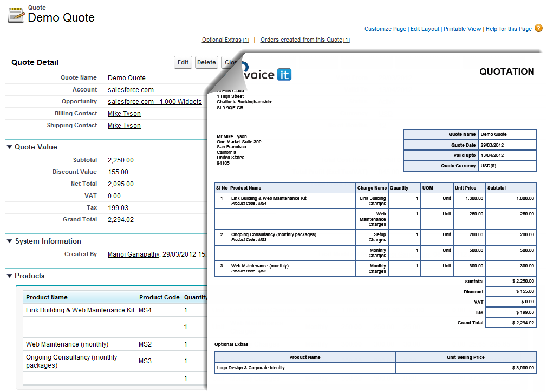Select the Web Maintenance (monthly) row in Products list

click(115, 344)
